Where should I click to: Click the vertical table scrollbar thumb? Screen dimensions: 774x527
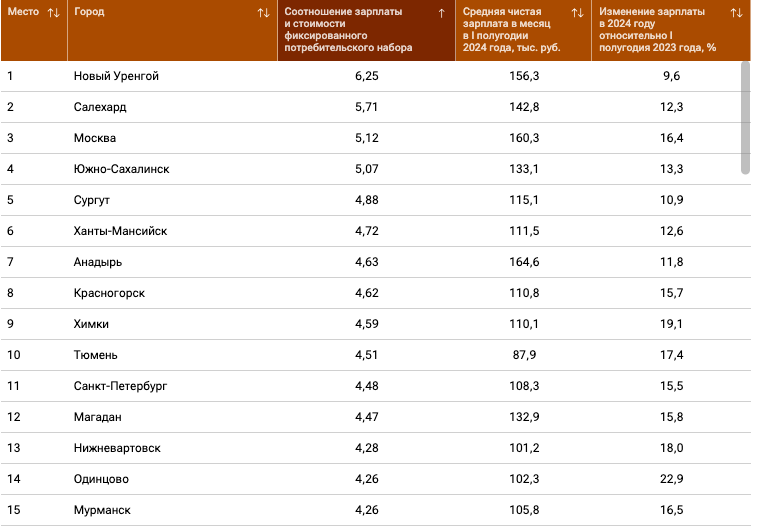(745, 117)
